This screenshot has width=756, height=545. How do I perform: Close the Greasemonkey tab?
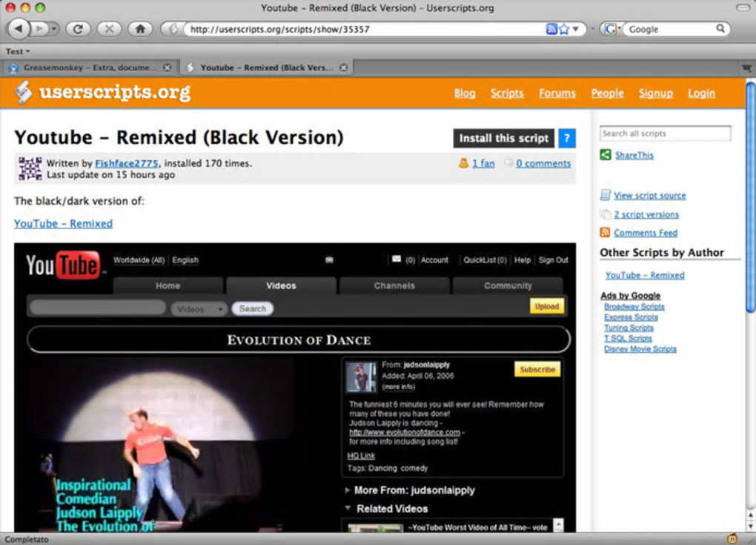(x=167, y=67)
